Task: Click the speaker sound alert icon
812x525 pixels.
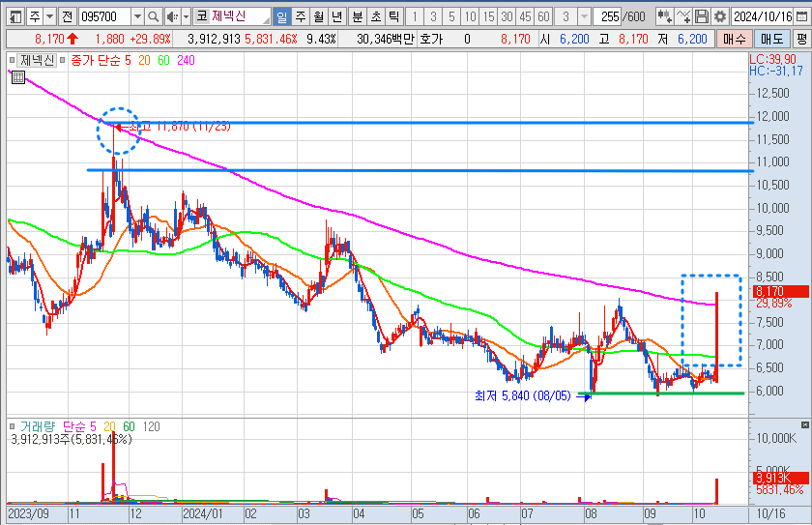Action: 172,17
